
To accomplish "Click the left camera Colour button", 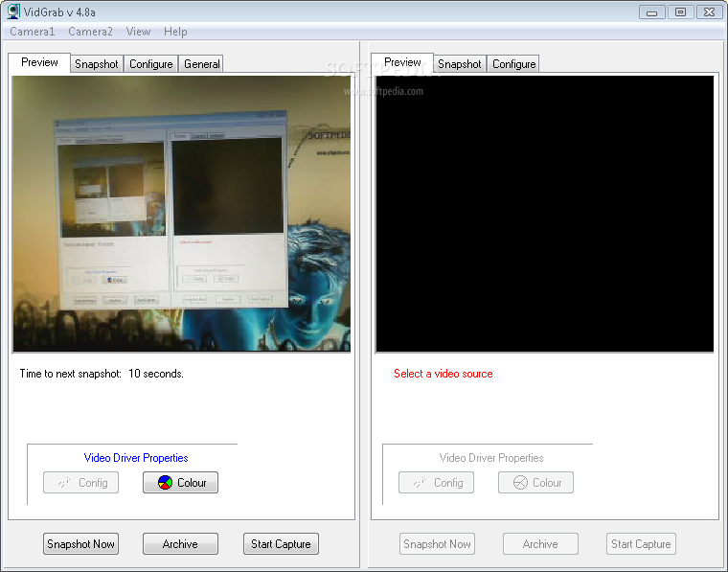I will click(x=181, y=482).
